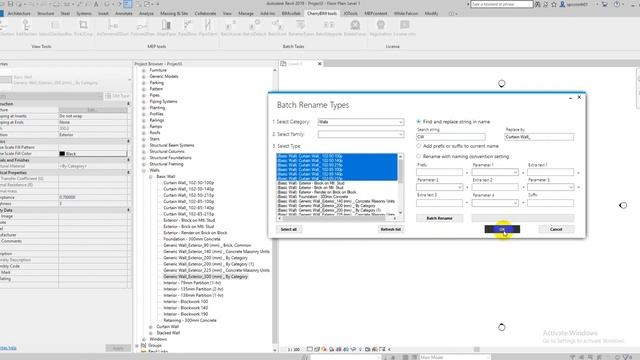Click the PickCrop view tool icon

pyautogui.click(x=83, y=25)
